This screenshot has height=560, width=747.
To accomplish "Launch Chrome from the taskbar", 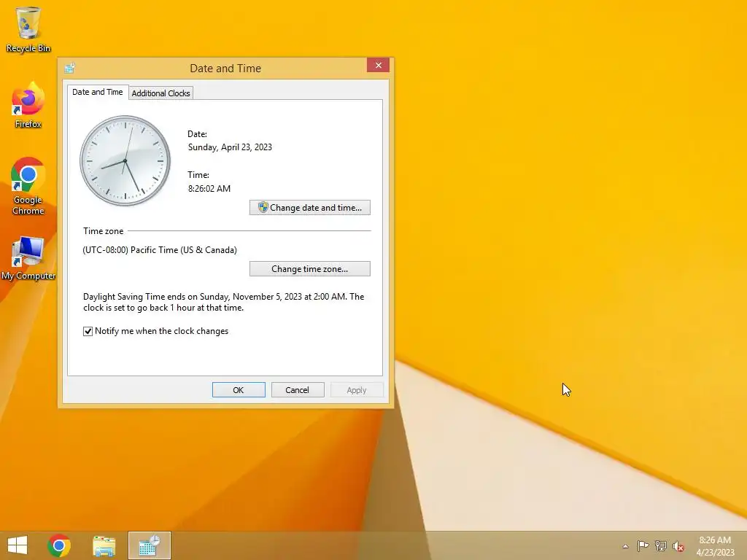I will coord(59,545).
